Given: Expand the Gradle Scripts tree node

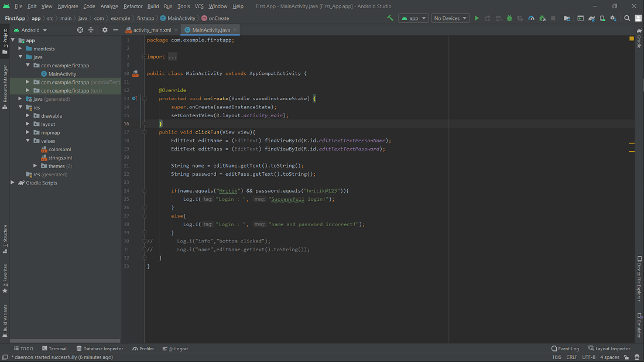Looking at the screenshot, I should [x=13, y=183].
